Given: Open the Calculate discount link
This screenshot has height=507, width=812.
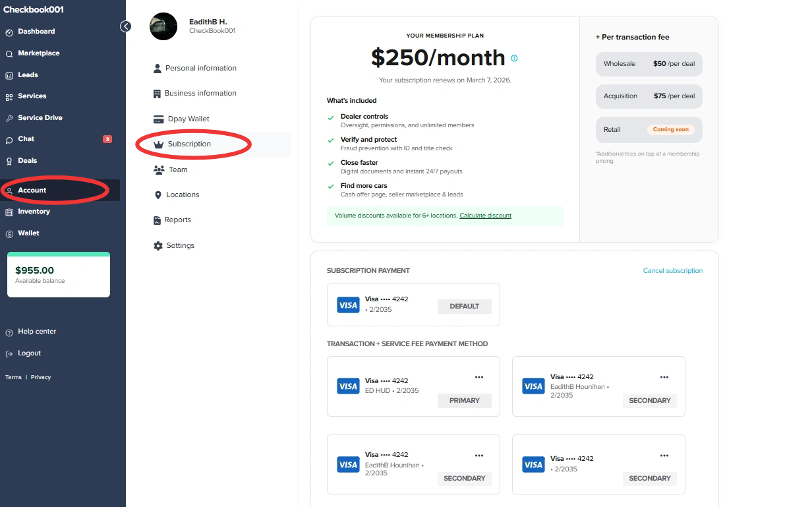Looking at the screenshot, I should pos(485,216).
